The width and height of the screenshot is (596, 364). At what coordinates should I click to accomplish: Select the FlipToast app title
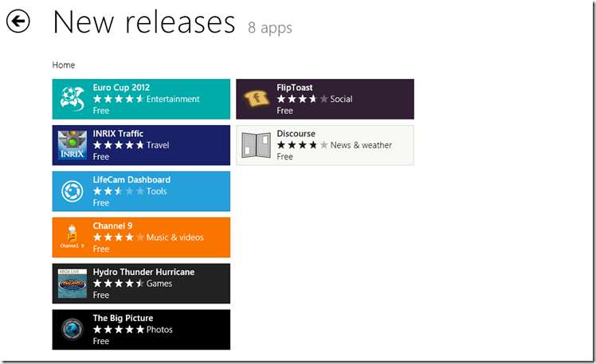[295, 88]
